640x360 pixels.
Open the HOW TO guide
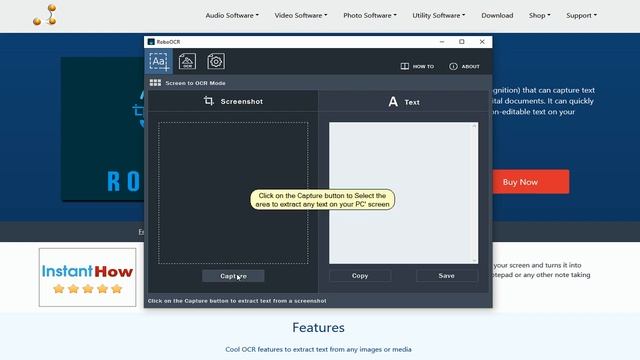[x=417, y=66]
